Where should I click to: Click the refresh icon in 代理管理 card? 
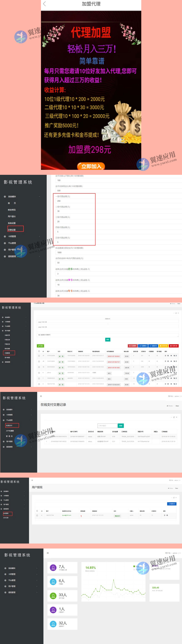[176, 313]
